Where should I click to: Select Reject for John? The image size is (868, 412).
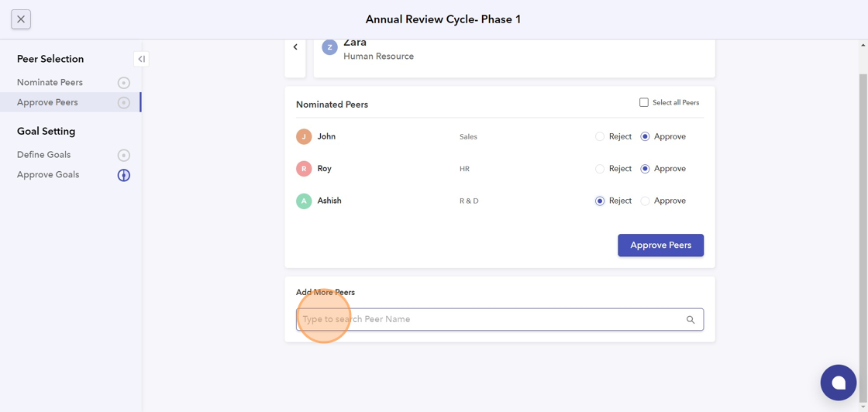600,137
